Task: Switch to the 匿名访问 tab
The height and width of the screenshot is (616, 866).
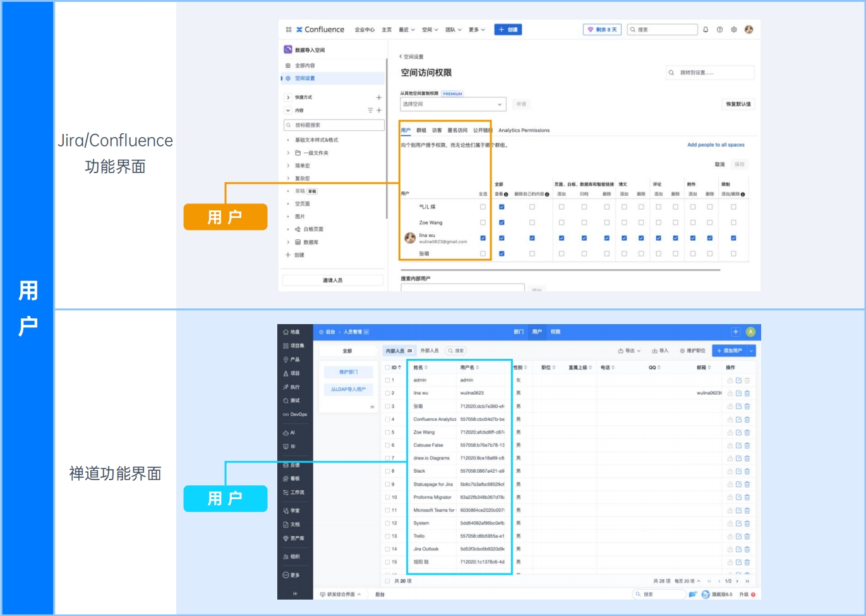Action: click(x=457, y=131)
